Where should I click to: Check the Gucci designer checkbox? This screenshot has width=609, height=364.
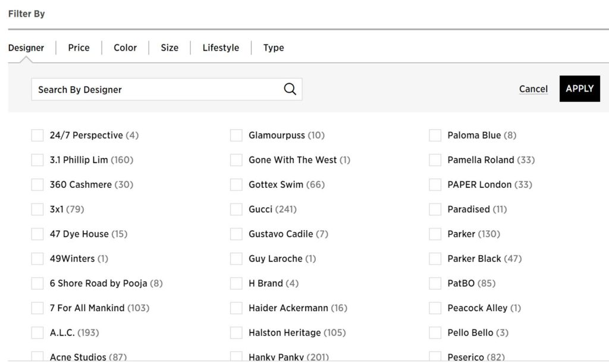pyautogui.click(x=236, y=209)
